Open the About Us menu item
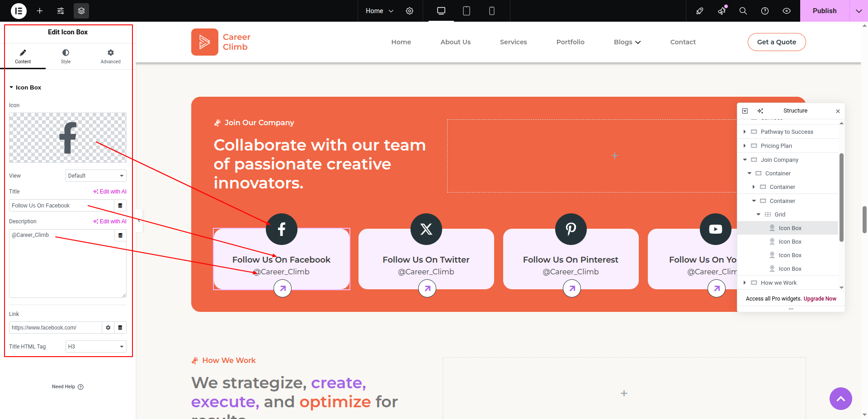The height and width of the screenshot is (419, 868). [x=455, y=42]
